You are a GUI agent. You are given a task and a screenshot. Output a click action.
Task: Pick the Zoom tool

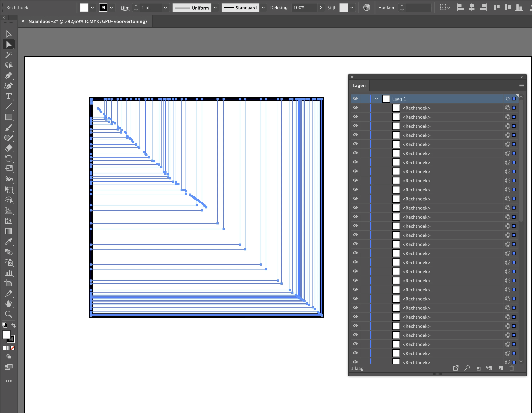click(8, 314)
